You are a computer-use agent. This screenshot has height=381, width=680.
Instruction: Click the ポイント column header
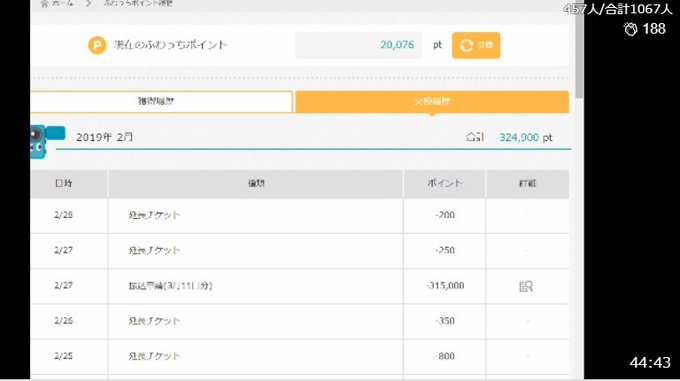445,183
